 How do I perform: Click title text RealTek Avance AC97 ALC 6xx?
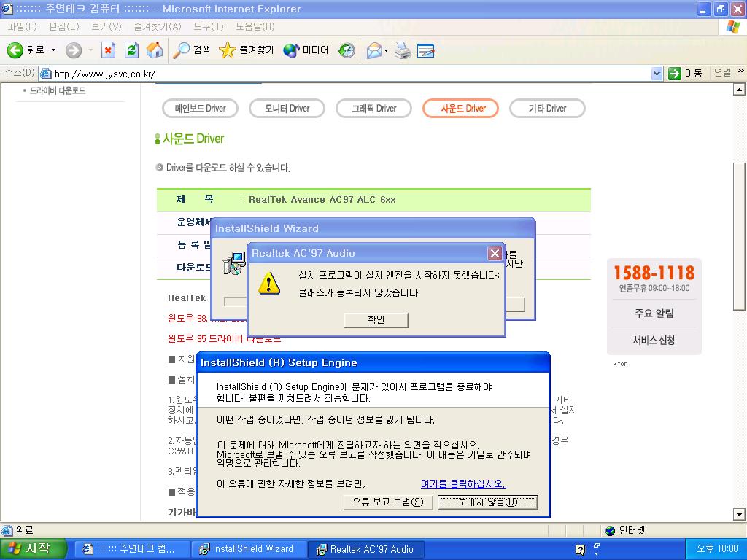click(322, 200)
